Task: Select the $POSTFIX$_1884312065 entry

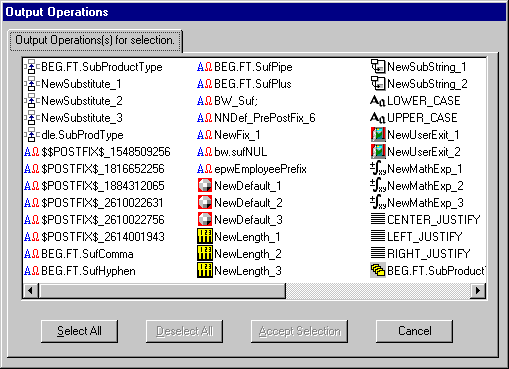Action: point(103,186)
